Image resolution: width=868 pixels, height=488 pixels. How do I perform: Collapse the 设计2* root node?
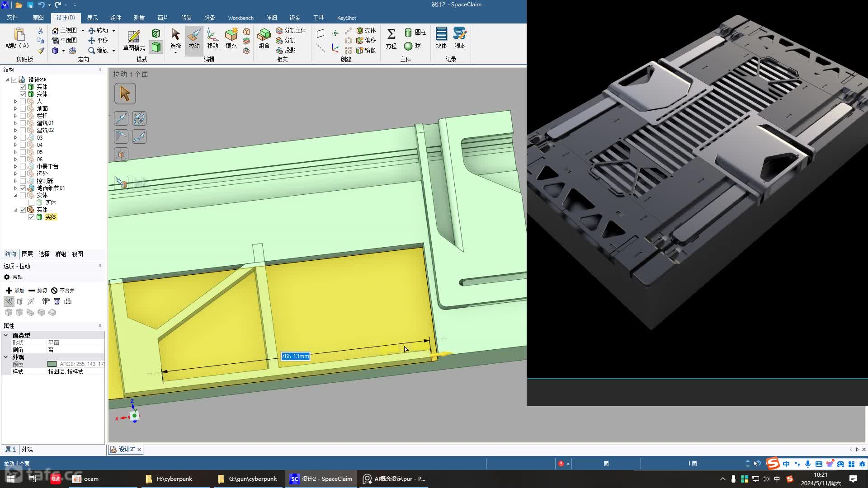click(7, 80)
